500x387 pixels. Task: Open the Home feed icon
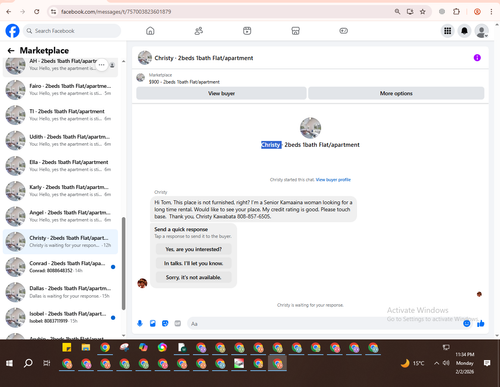150,31
